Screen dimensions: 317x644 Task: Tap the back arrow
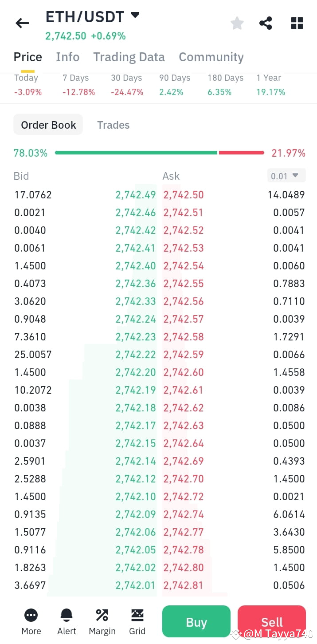tap(22, 23)
